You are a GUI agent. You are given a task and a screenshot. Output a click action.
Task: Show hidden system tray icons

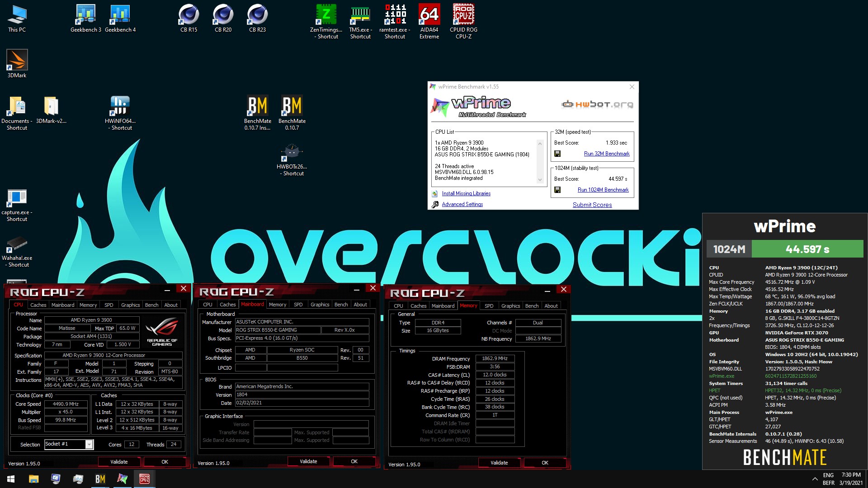click(815, 479)
